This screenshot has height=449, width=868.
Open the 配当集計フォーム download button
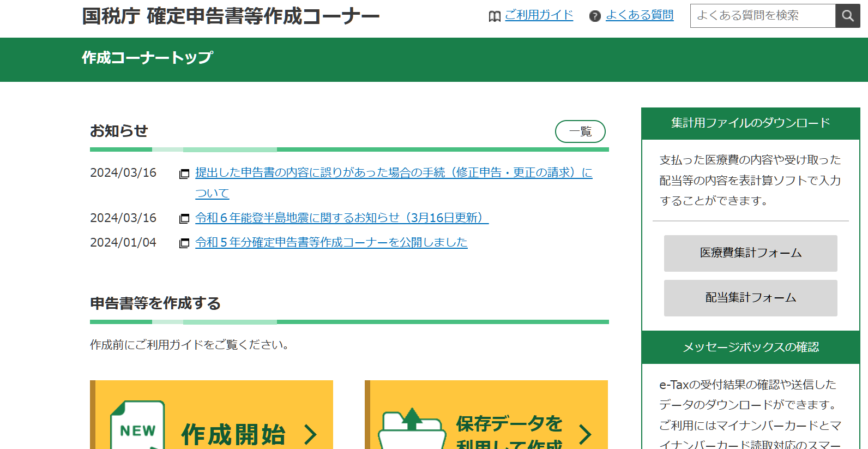[x=750, y=298]
